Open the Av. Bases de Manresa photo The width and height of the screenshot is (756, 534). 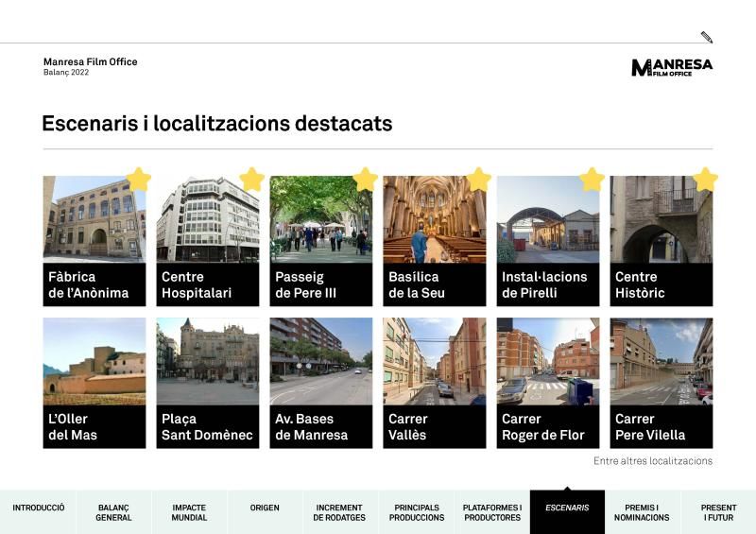321,361
